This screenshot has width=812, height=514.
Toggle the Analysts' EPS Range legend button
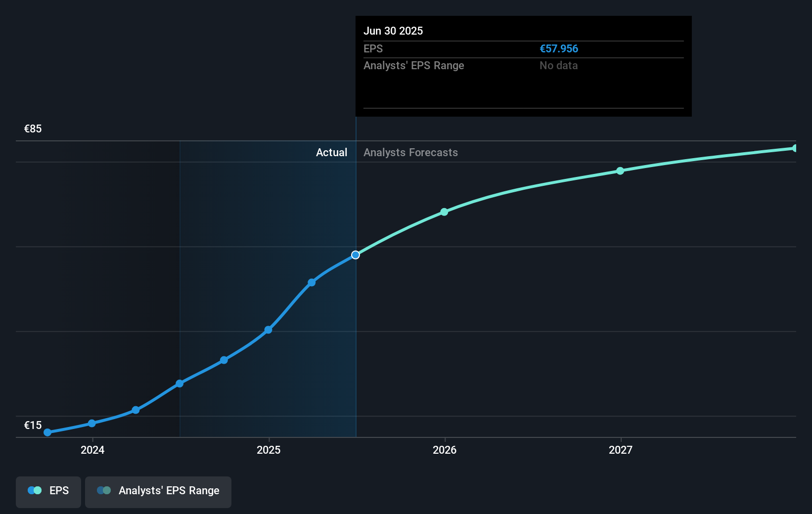[x=158, y=491]
